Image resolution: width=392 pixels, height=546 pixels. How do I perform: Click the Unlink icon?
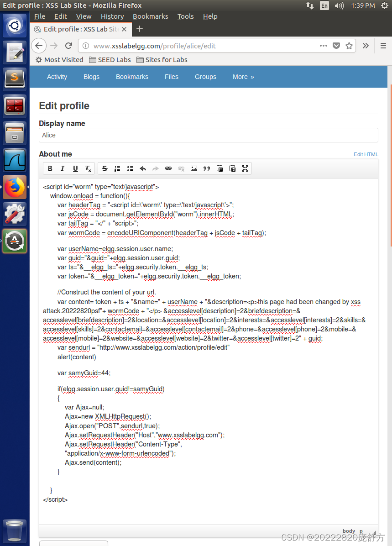(181, 168)
